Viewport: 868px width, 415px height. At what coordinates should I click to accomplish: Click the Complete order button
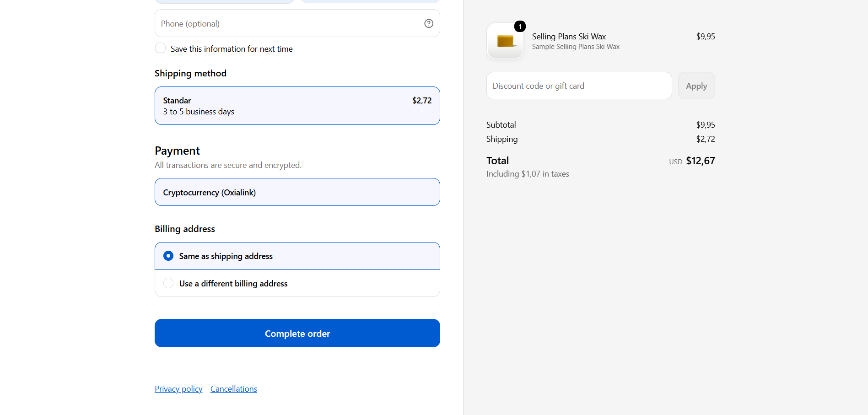(x=297, y=333)
